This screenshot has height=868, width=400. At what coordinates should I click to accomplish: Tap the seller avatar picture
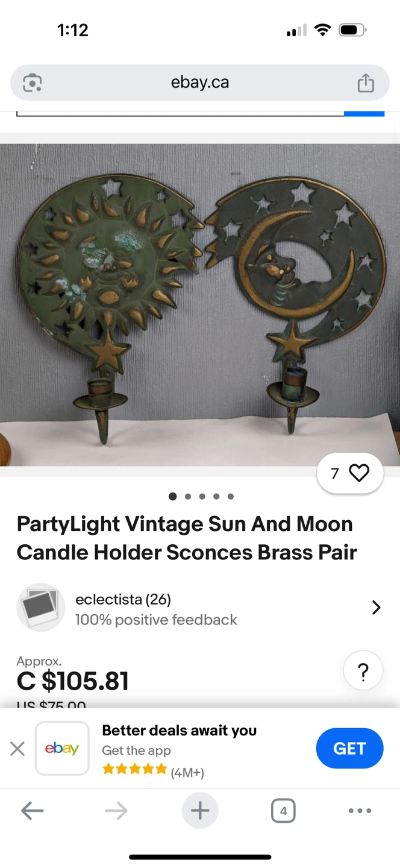click(40, 608)
